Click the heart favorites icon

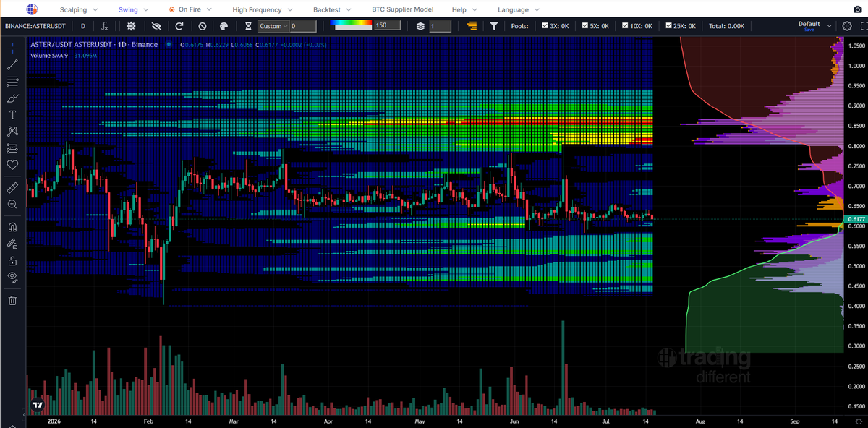pos(12,165)
